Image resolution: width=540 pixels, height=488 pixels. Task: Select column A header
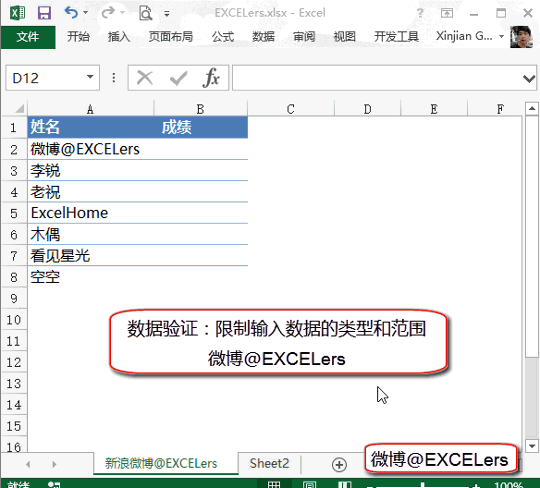pyautogui.click(x=90, y=109)
